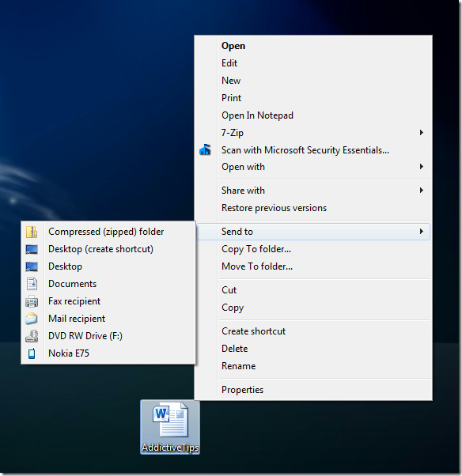
Task: Expand the 7-Zip submenu arrow
Action: tap(422, 132)
